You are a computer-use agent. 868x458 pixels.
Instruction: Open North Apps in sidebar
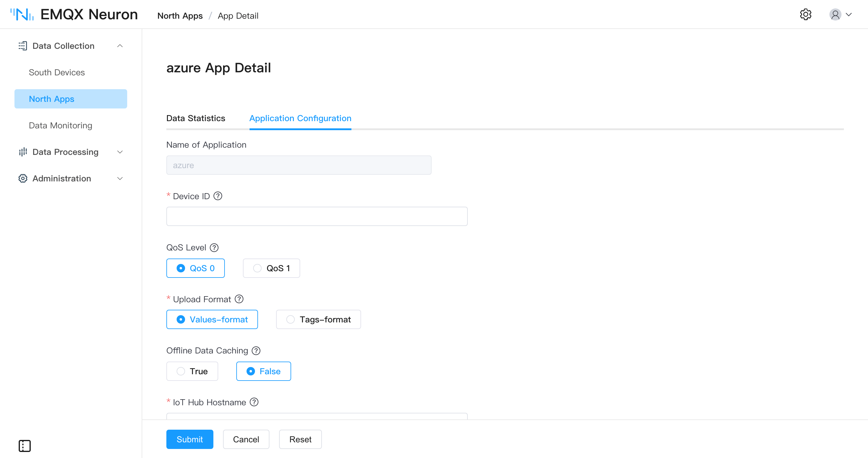(71, 99)
